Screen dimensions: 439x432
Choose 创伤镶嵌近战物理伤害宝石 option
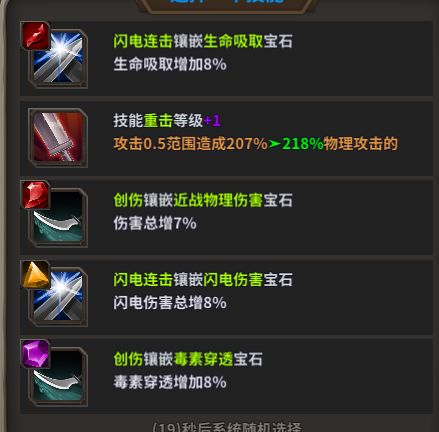click(227, 217)
